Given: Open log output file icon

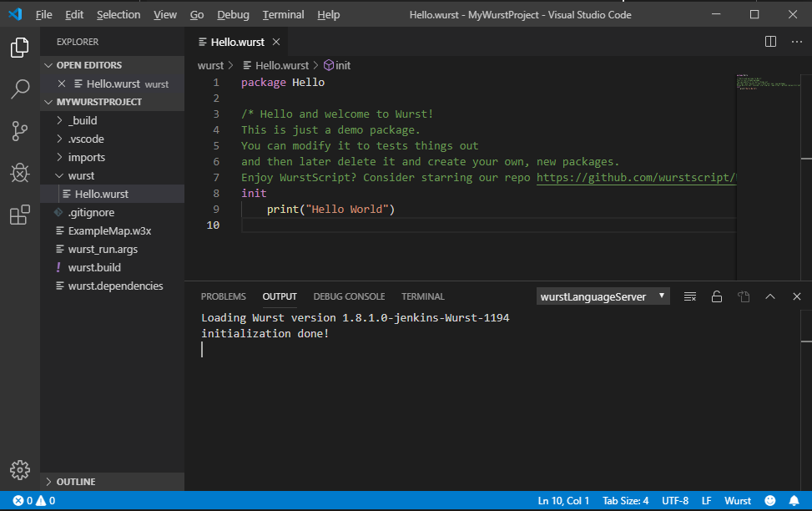Looking at the screenshot, I should 744,296.
